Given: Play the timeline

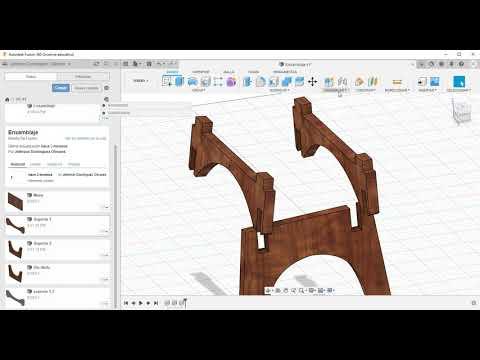Looking at the screenshot, I should (141, 303).
